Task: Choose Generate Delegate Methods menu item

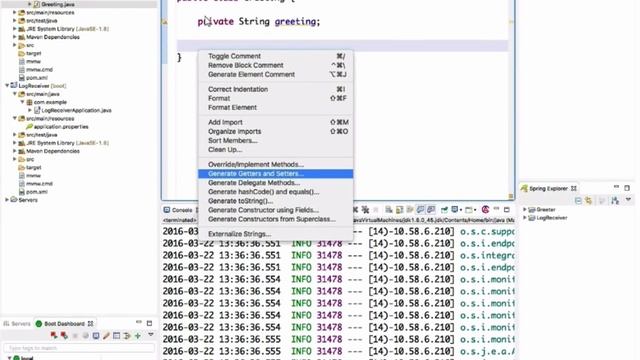Action: tap(276, 183)
